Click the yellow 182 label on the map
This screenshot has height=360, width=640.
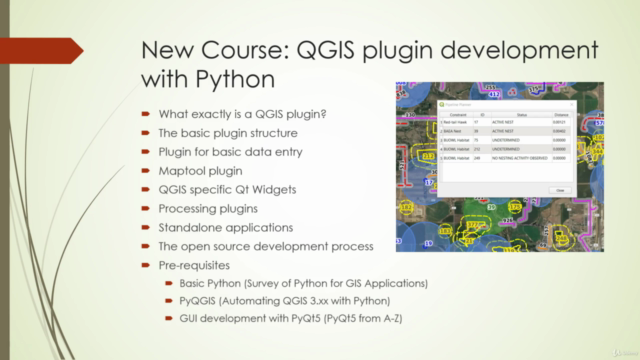[406, 207]
